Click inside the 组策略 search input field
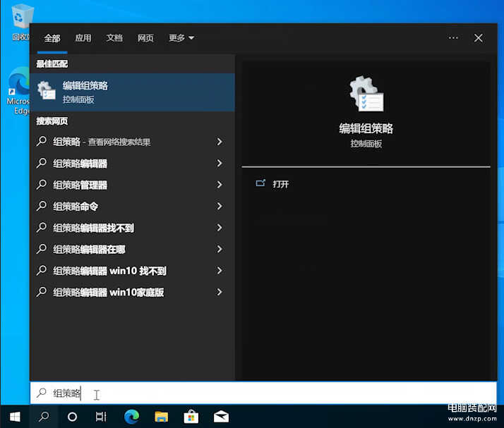 pyautogui.click(x=263, y=393)
